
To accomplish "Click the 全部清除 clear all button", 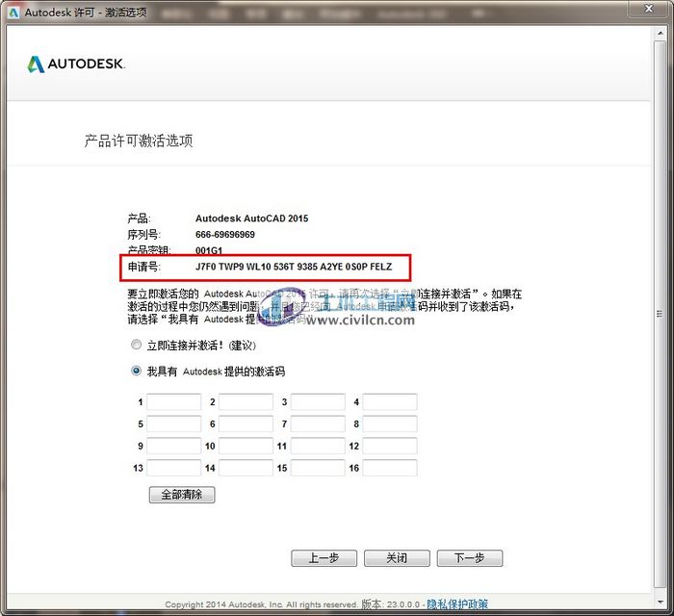I will point(182,495).
